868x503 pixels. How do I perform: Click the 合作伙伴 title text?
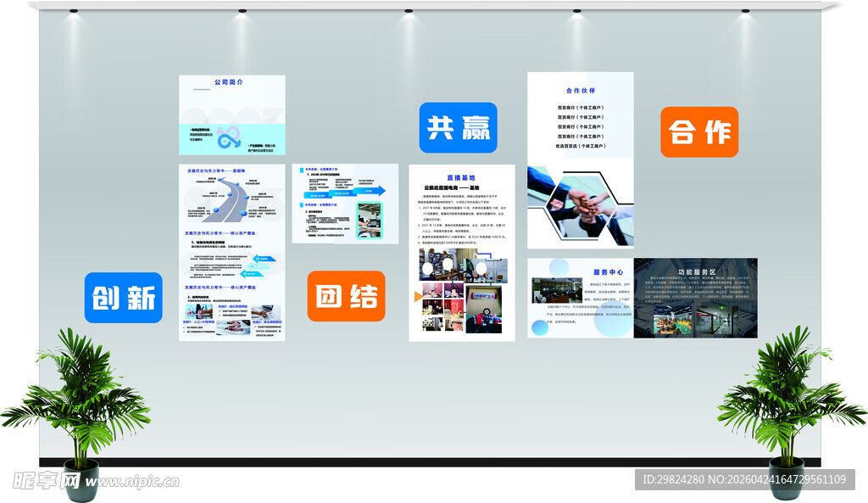580,90
